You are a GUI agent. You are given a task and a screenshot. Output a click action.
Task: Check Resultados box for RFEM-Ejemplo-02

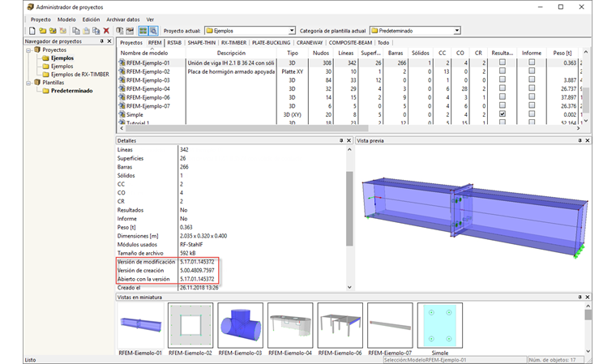(x=503, y=71)
